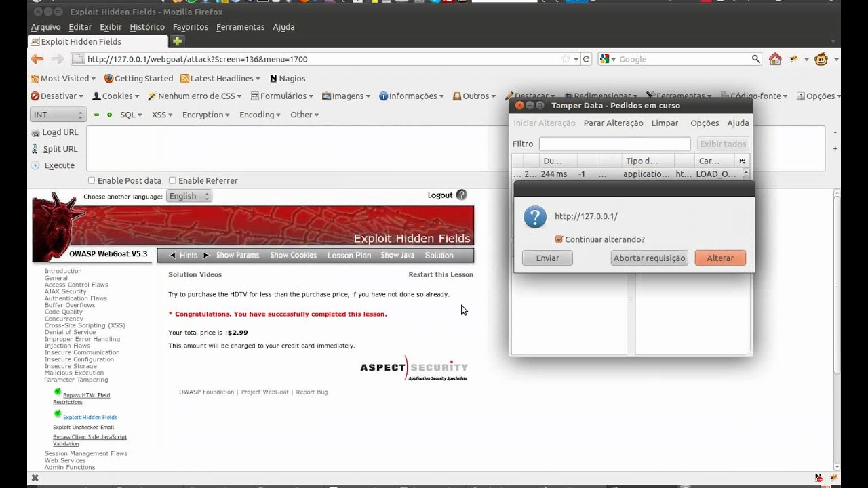
Task: Click the Alterar button
Action: [720, 258]
